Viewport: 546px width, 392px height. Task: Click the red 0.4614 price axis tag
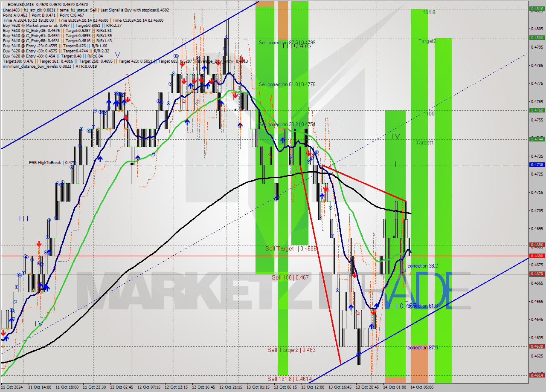coord(536,375)
